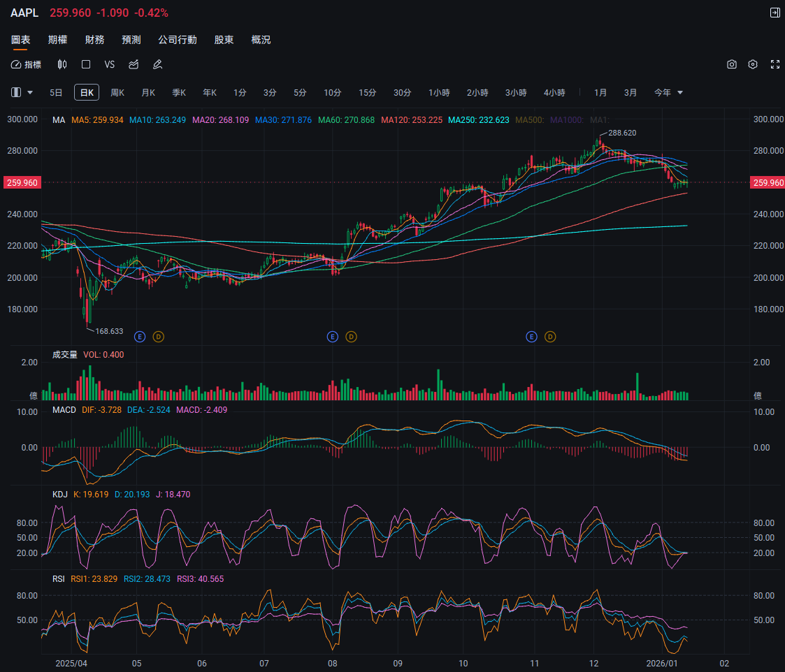The height and width of the screenshot is (672, 785).
Task: Select the 15分 time interval
Action: (368, 92)
